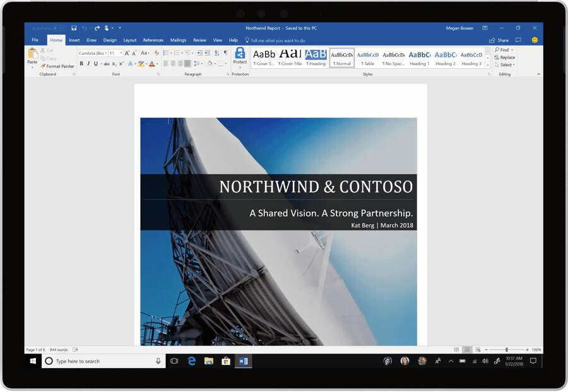Click the Protect lock icon

click(x=240, y=53)
